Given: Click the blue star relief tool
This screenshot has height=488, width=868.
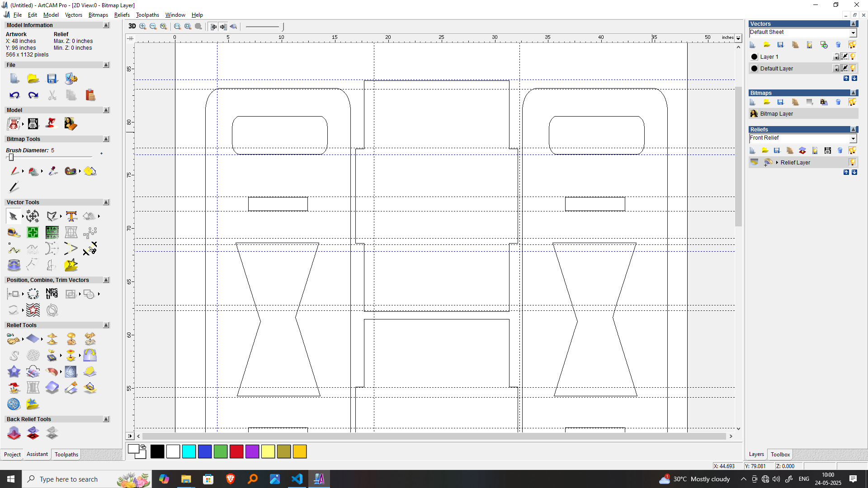Looking at the screenshot, I should pos(14,371).
